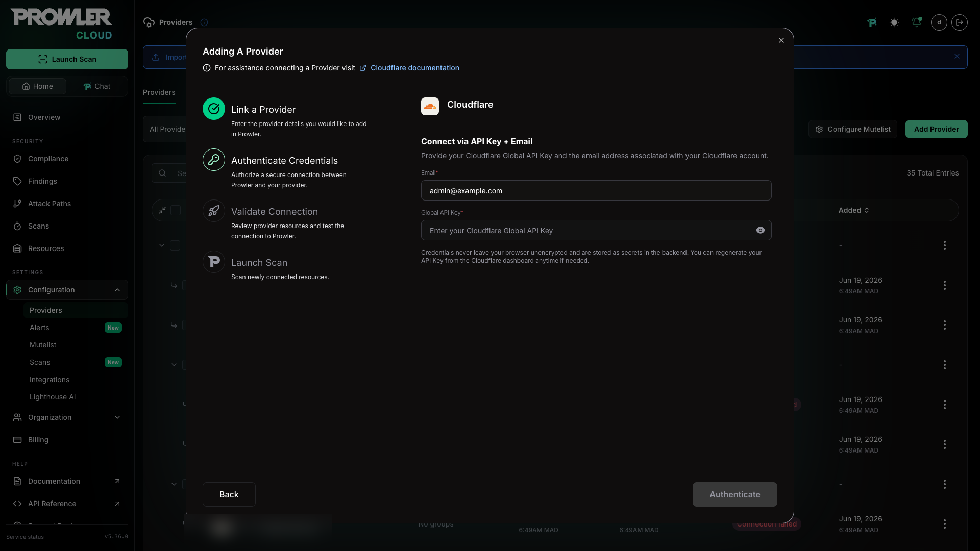Viewport: 980px width, 551px height.
Task: Open Compliance shield icon
Action: (17, 159)
